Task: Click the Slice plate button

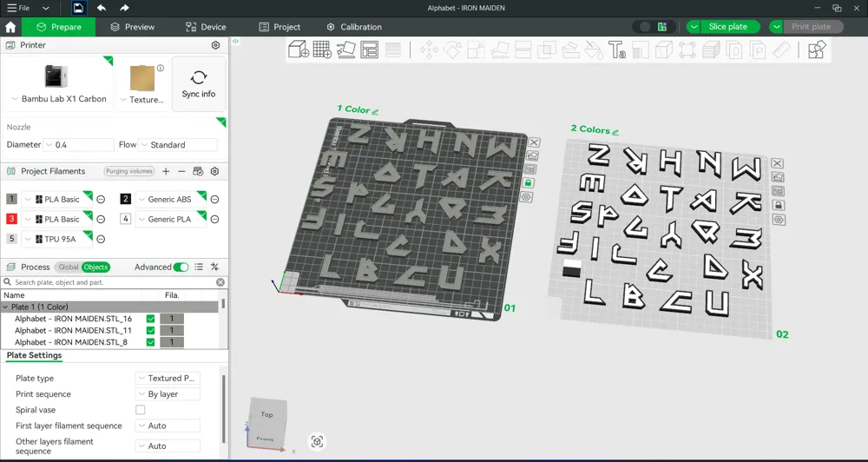Action: (730, 27)
